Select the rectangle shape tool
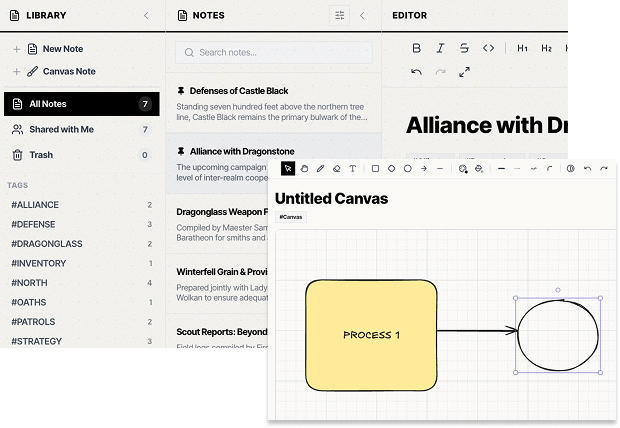This screenshot has height=428, width=620. click(x=375, y=169)
